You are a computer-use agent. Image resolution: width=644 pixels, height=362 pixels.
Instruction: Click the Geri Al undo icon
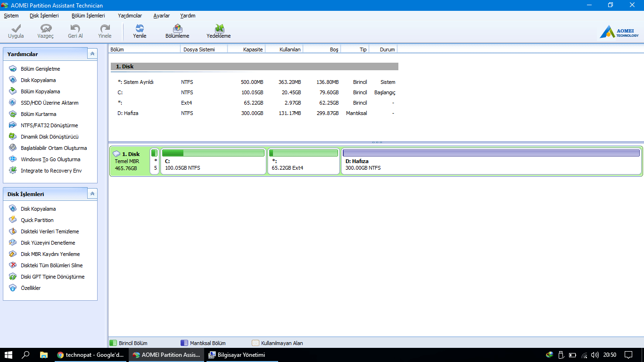pos(75,28)
